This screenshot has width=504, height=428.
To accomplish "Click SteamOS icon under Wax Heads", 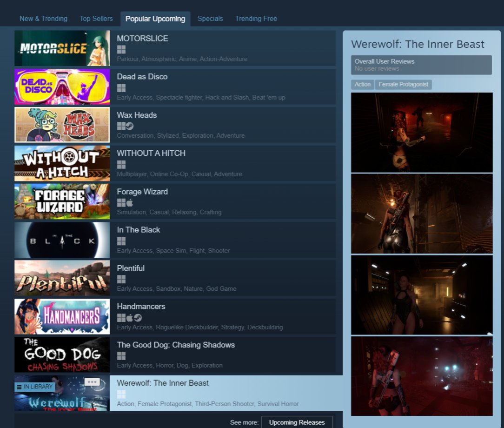I will coord(130,126).
